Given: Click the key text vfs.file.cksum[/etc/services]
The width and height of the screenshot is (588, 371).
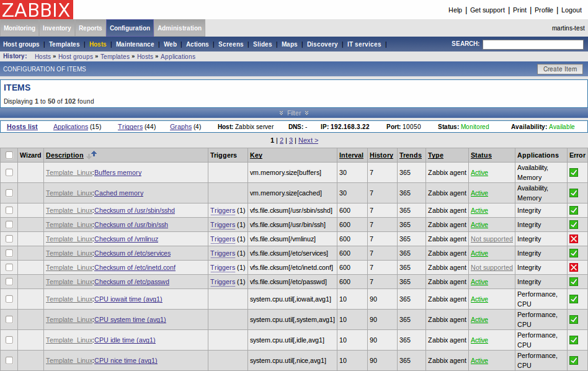Looking at the screenshot, I should pyautogui.click(x=289, y=253).
